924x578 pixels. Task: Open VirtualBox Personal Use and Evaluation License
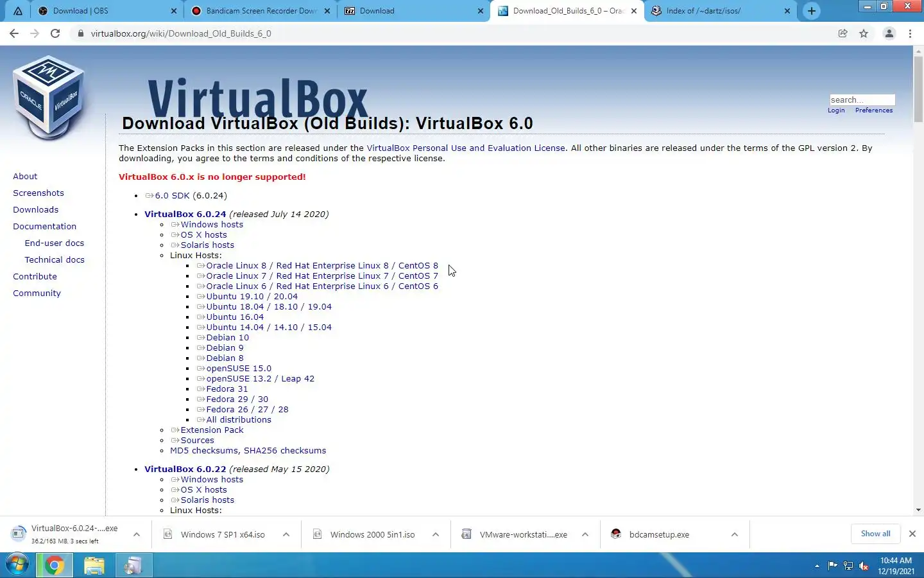466,148
